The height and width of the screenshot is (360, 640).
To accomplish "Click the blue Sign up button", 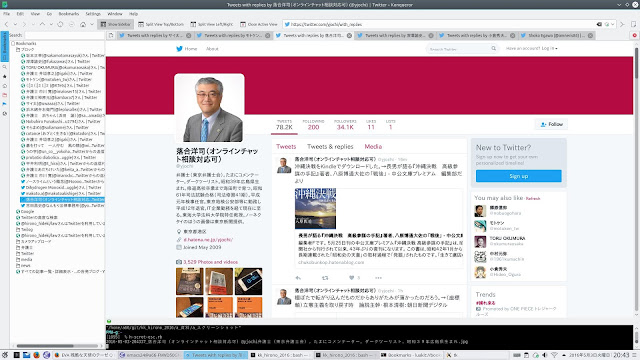I will pos(518,176).
